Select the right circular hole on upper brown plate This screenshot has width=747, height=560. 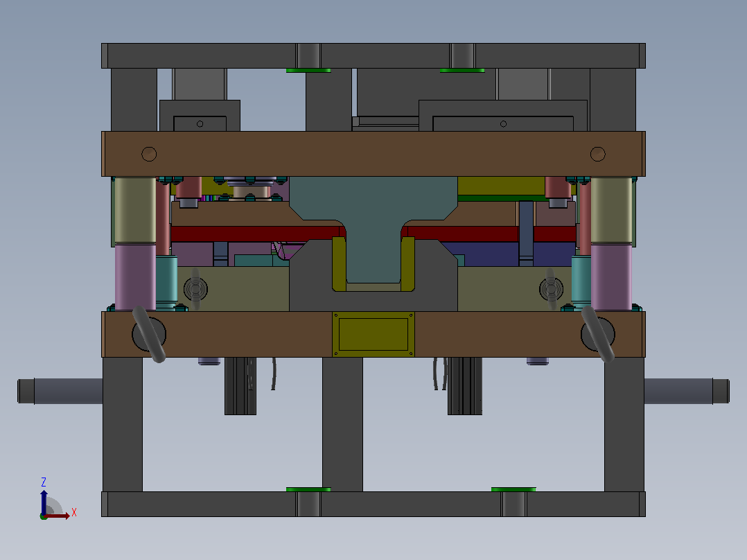point(598,154)
